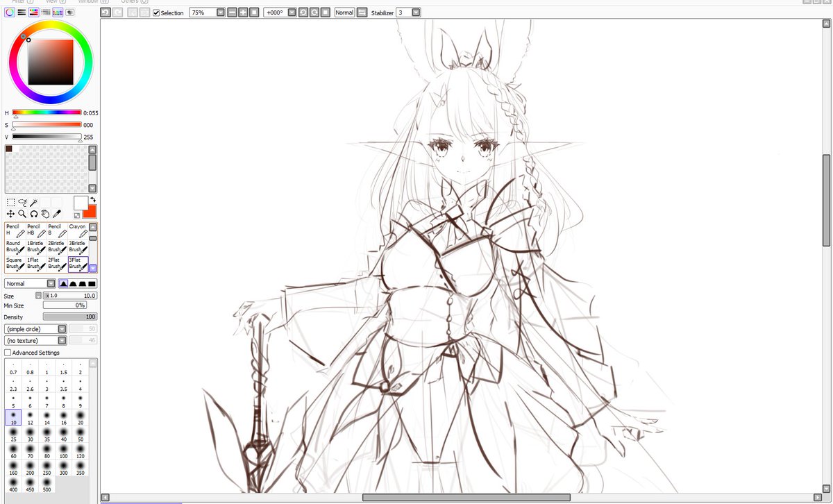The width and height of the screenshot is (833, 504).
Task: Toggle the color mixer panel icon
Action: pyautogui.click(x=46, y=12)
